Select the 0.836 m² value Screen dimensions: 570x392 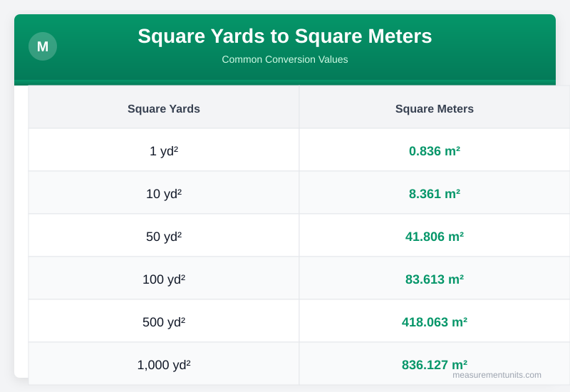[435, 151]
